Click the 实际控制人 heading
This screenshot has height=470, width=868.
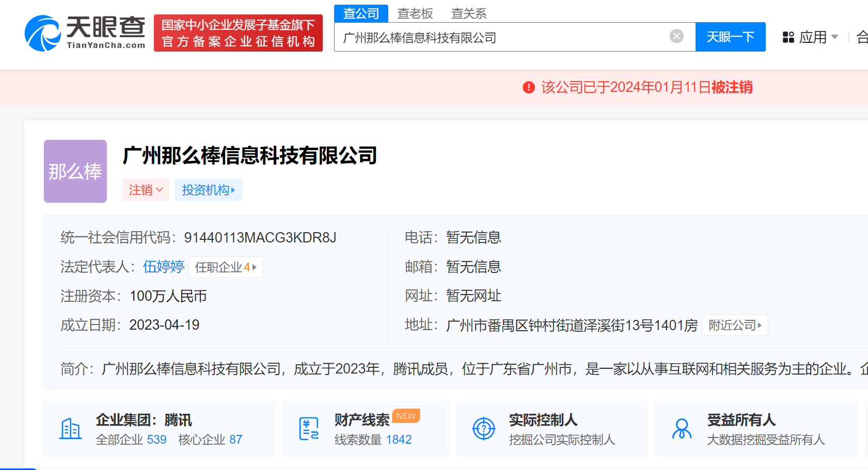click(543, 420)
